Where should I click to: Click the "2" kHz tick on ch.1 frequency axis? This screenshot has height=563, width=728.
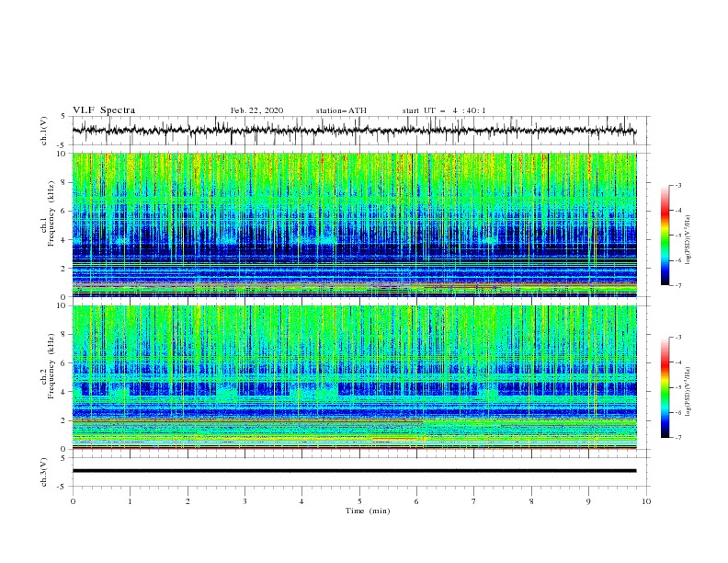coord(63,269)
